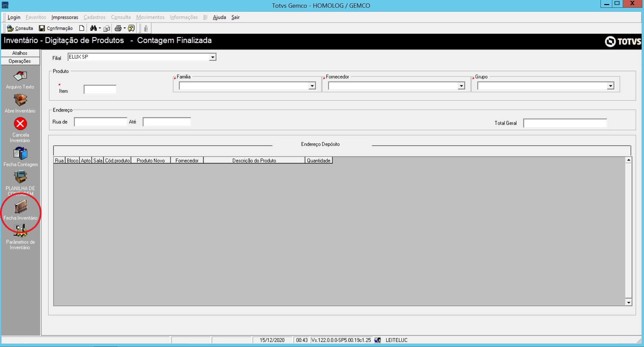
Task: Open the Fornecedor filter dropdown list
Action: coord(461,86)
